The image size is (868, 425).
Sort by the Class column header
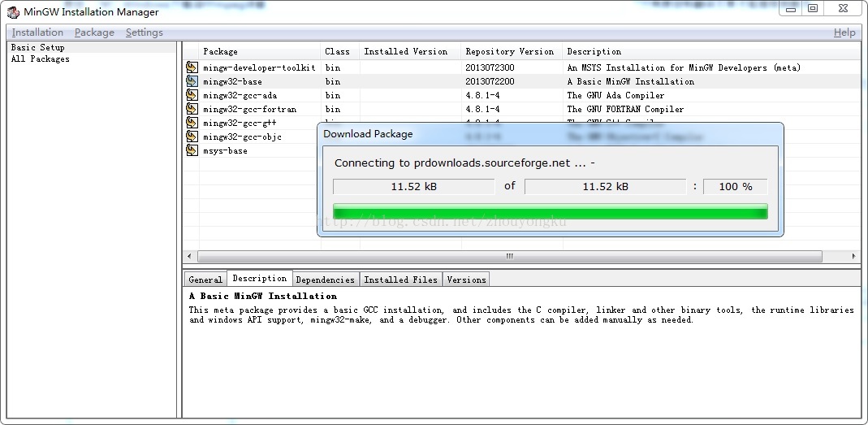[x=340, y=51]
